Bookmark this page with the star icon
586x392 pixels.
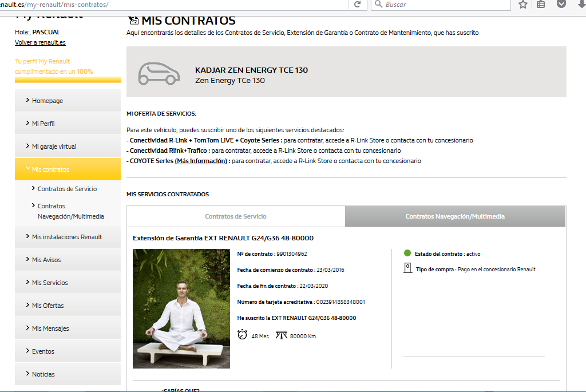coord(523,5)
